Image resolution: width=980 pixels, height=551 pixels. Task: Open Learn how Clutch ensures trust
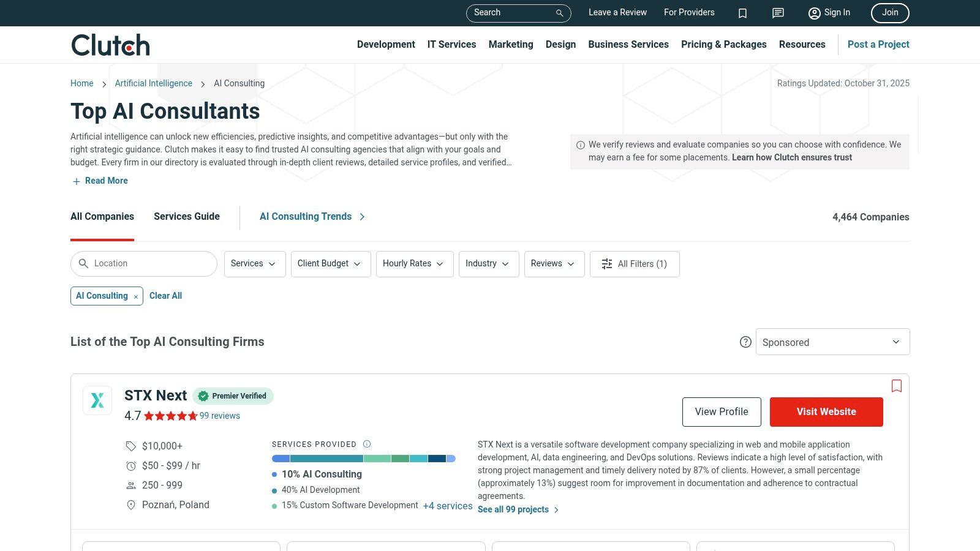coord(791,157)
